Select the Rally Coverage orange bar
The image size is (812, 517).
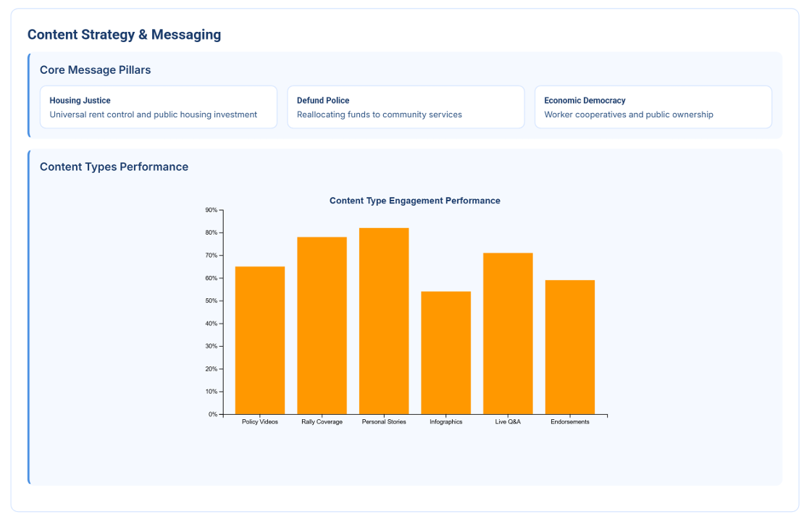(x=322, y=326)
